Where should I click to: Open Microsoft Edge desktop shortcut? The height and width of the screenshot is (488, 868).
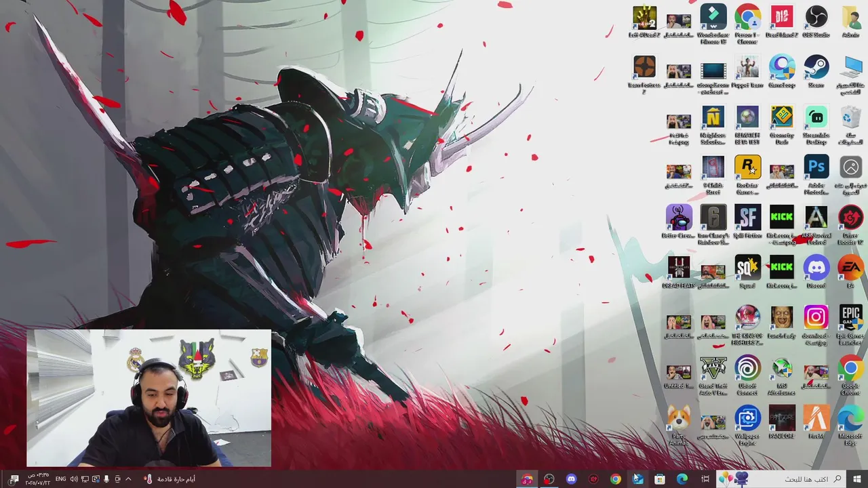pos(850,426)
